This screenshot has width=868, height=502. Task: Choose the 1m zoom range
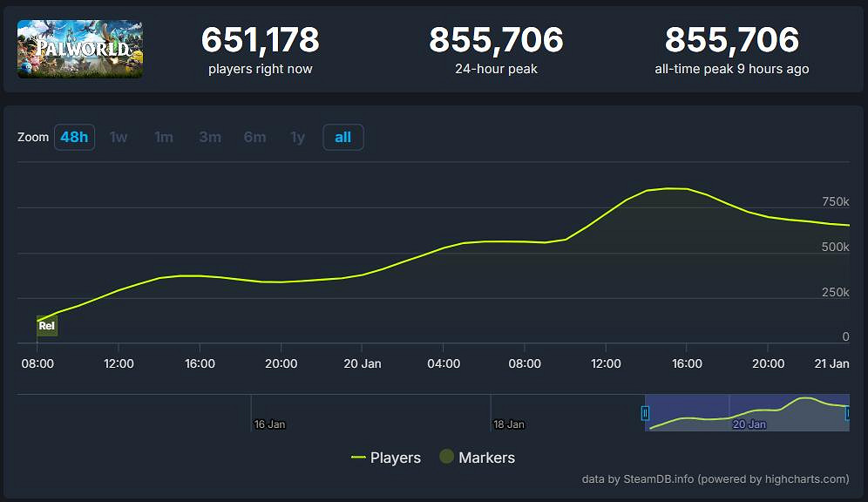point(164,137)
